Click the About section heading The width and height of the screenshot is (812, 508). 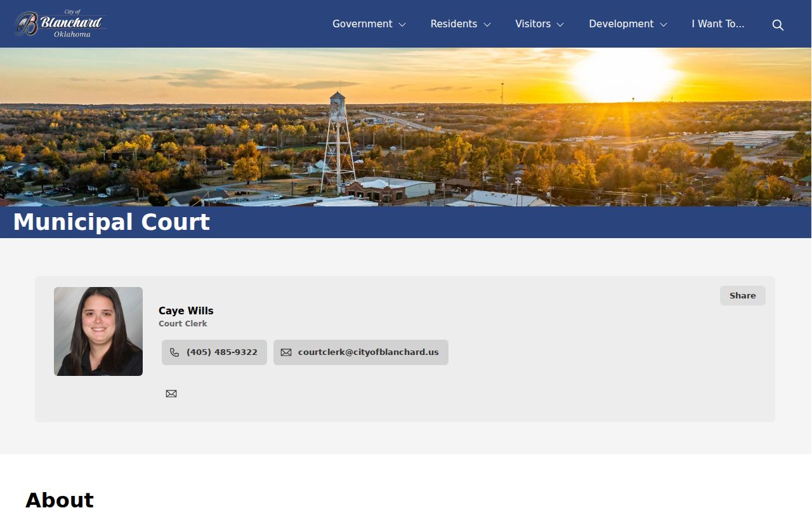pos(60,500)
